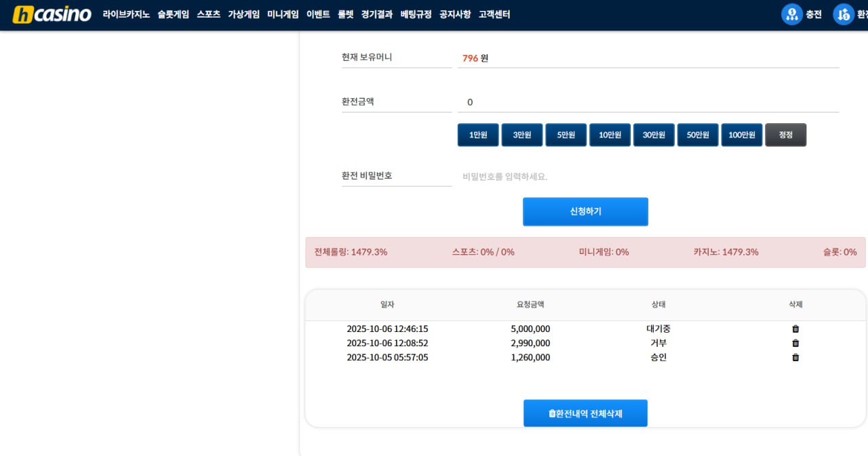The width and height of the screenshot is (868, 456).
Task: Select 미니게임 in the navigation bar
Action: 283,14
